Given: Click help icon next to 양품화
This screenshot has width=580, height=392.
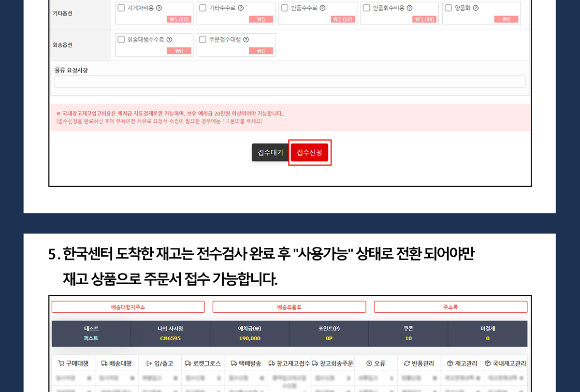Looking at the screenshot, I should point(476,8).
